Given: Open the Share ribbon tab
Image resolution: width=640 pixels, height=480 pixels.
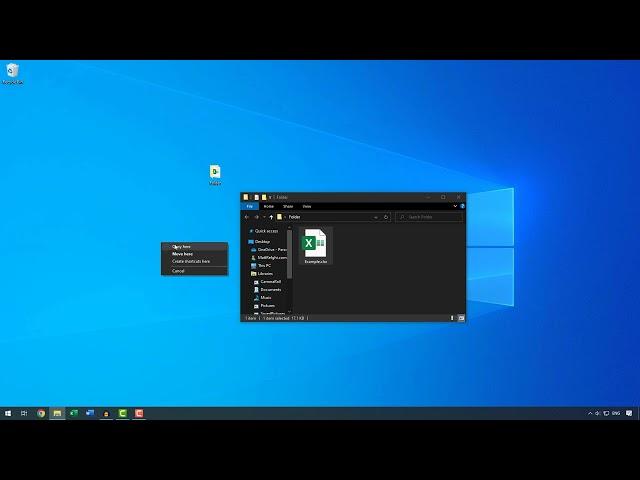Looking at the screenshot, I should pyautogui.click(x=288, y=207).
